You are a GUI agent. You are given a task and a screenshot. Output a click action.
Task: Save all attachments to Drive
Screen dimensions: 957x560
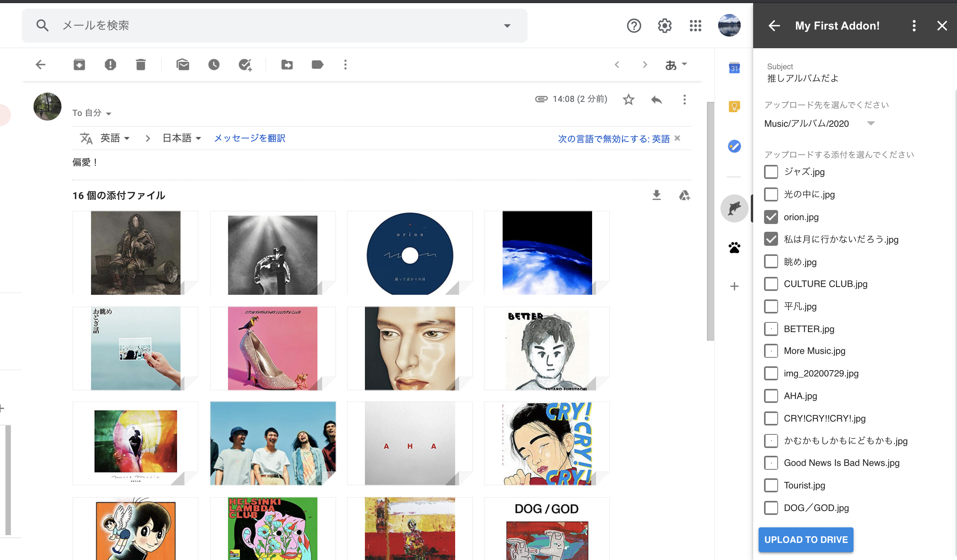point(684,195)
